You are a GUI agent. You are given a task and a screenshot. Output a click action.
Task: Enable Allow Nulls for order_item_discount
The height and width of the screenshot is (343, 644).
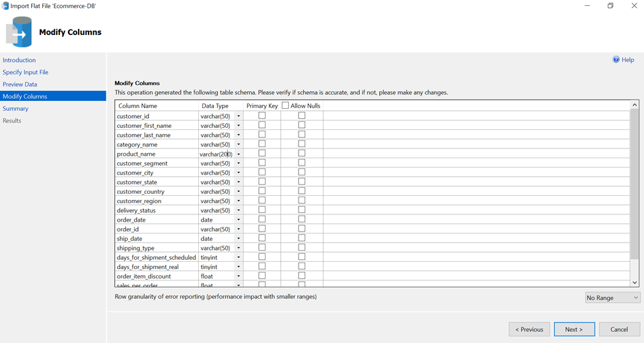click(302, 276)
